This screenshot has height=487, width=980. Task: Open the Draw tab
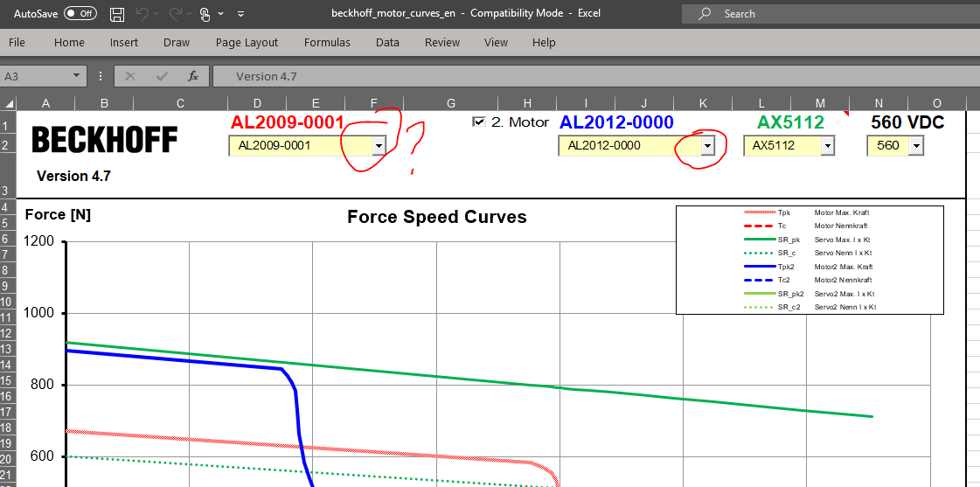[177, 43]
